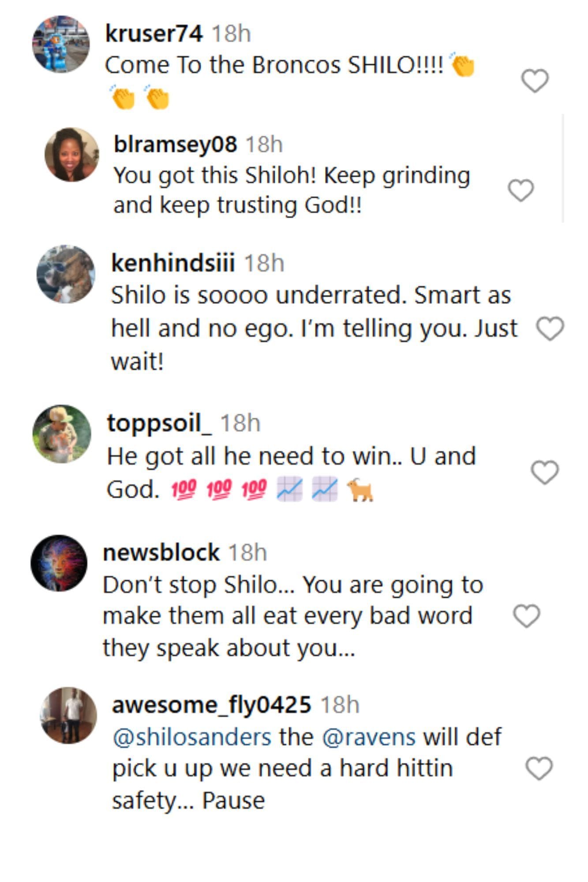
Task: Toggle like on blramsey08's comment
Action: click(x=521, y=191)
